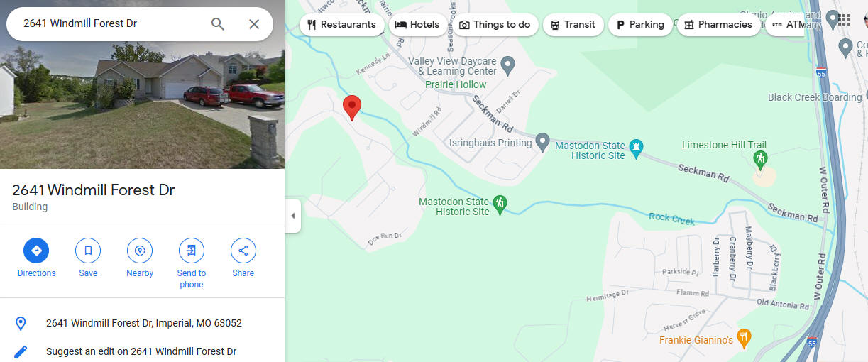This screenshot has height=362, width=868.
Task: Suggest an edit on 2641 Windmill Forest Dr
Action: [x=142, y=351]
